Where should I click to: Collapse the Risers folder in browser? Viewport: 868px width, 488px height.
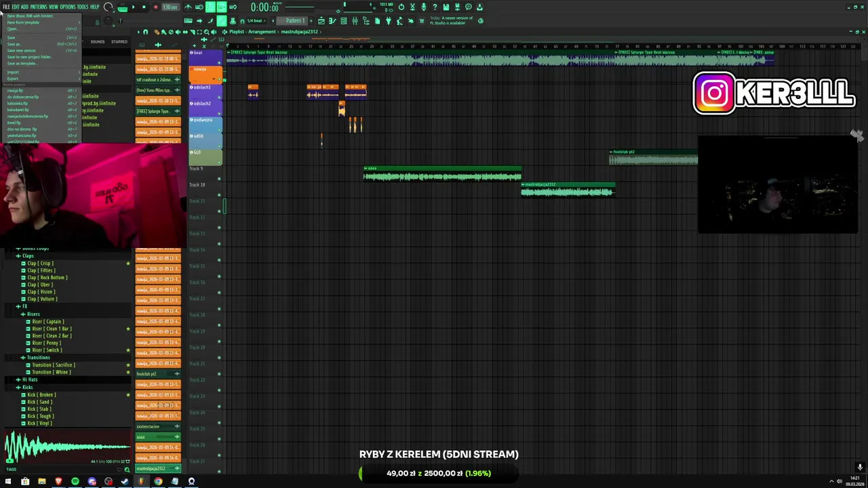[33, 314]
